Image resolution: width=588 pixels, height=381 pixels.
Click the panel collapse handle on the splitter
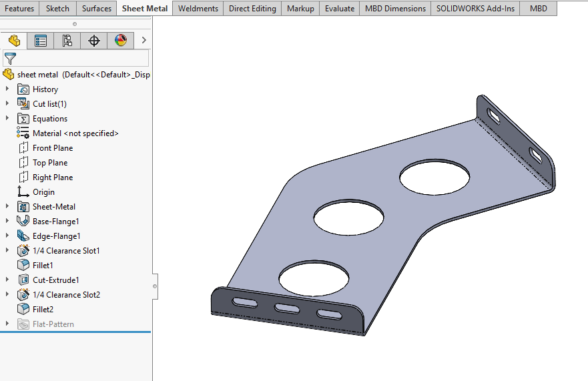tap(155, 286)
